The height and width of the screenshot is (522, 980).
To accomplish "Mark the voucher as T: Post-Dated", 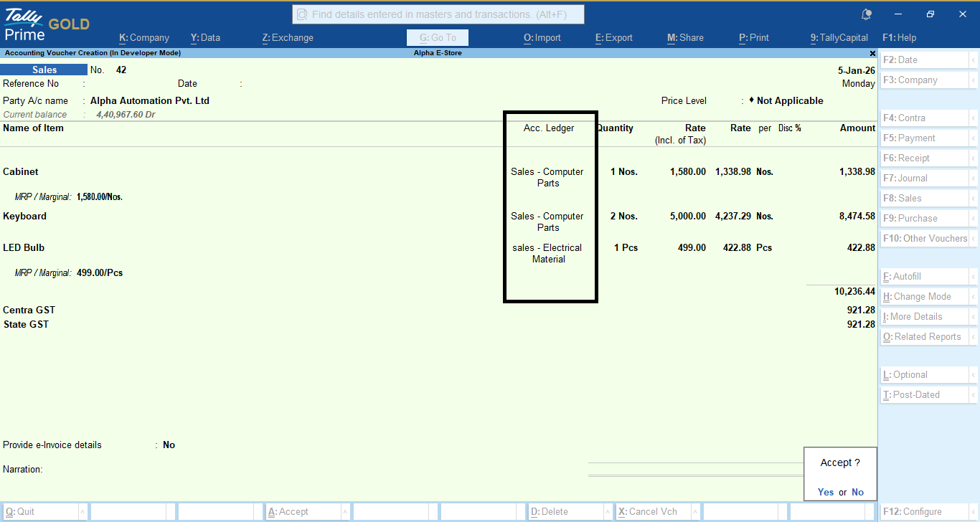I will pyautogui.click(x=925, y=395).
